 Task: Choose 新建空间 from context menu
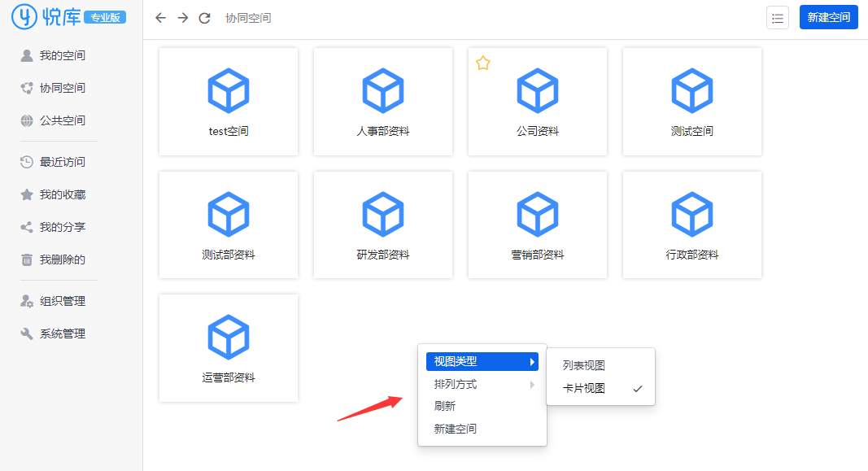[x=456, y=429]
